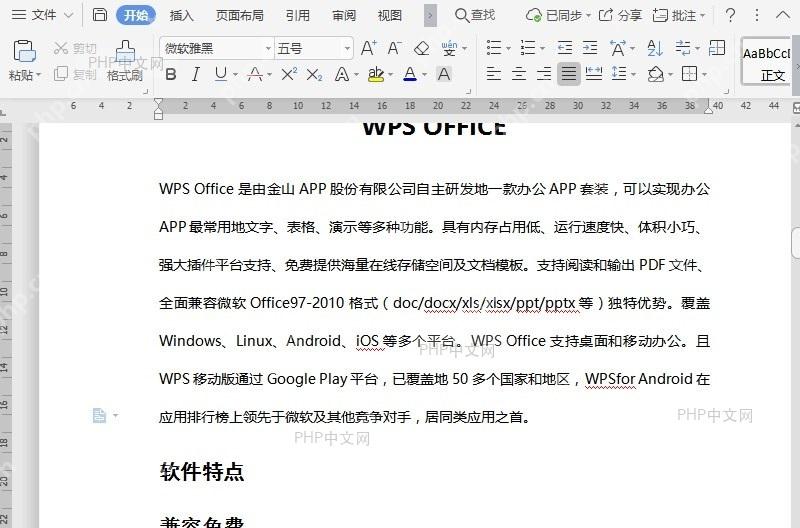Click the 剪切 cut button
800x528 pixels.
[x=75, y=48]
